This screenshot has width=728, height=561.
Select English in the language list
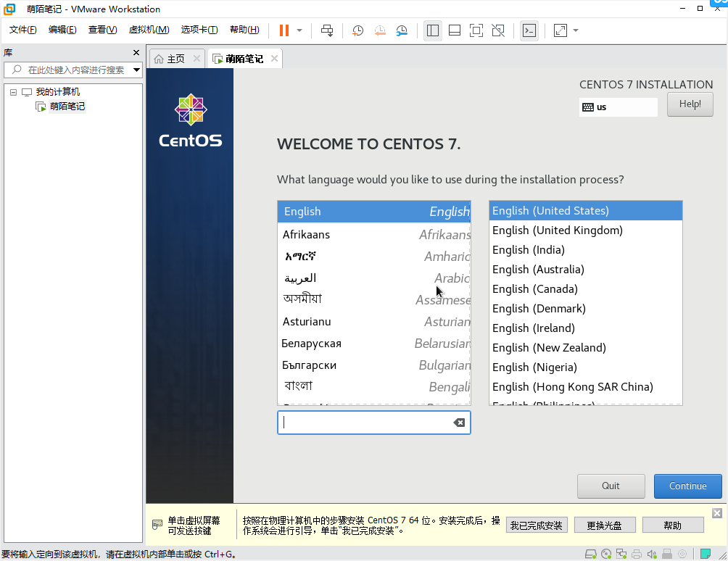374,212
